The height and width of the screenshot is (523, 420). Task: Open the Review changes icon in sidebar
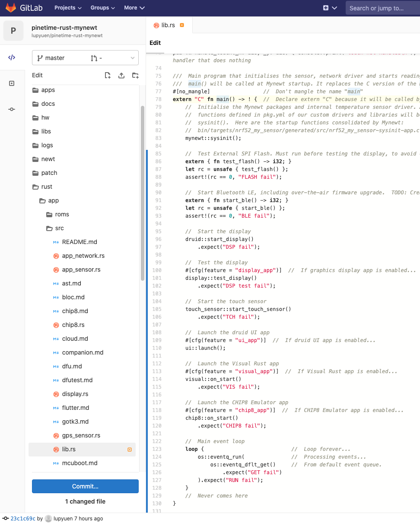[12, 83]
